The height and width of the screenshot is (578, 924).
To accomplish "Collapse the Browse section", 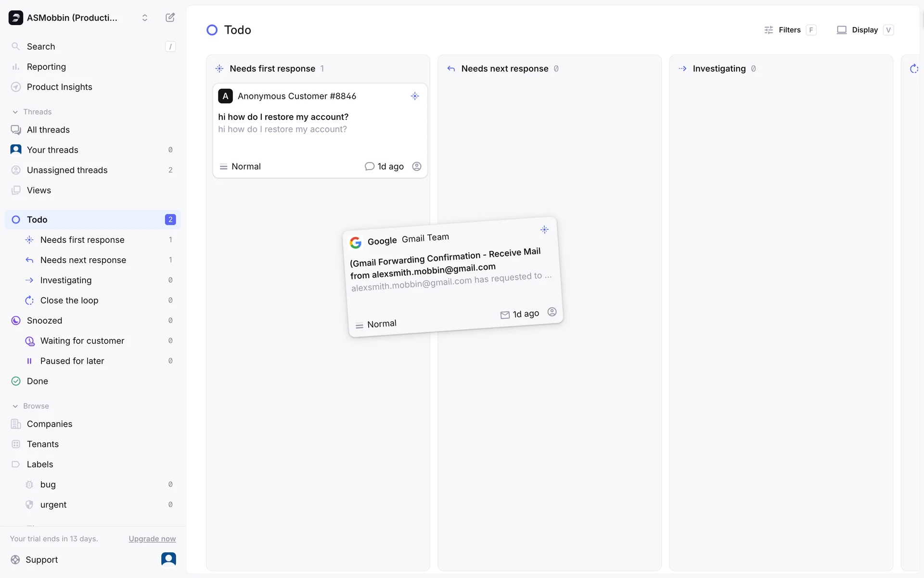I will (x=15, y=406).
